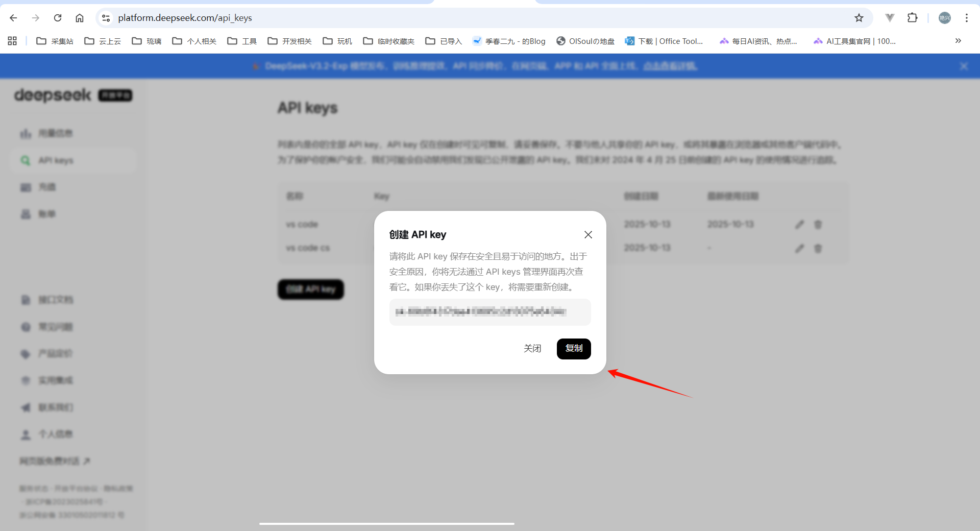Open the OlSoul的地盘 bookmark

tap(585, 41)
